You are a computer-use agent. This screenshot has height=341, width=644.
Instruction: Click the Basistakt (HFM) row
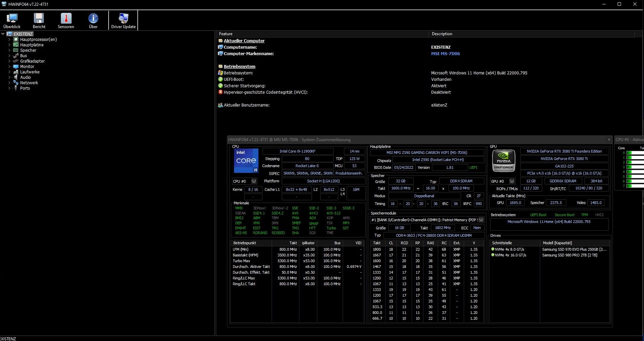297,255
